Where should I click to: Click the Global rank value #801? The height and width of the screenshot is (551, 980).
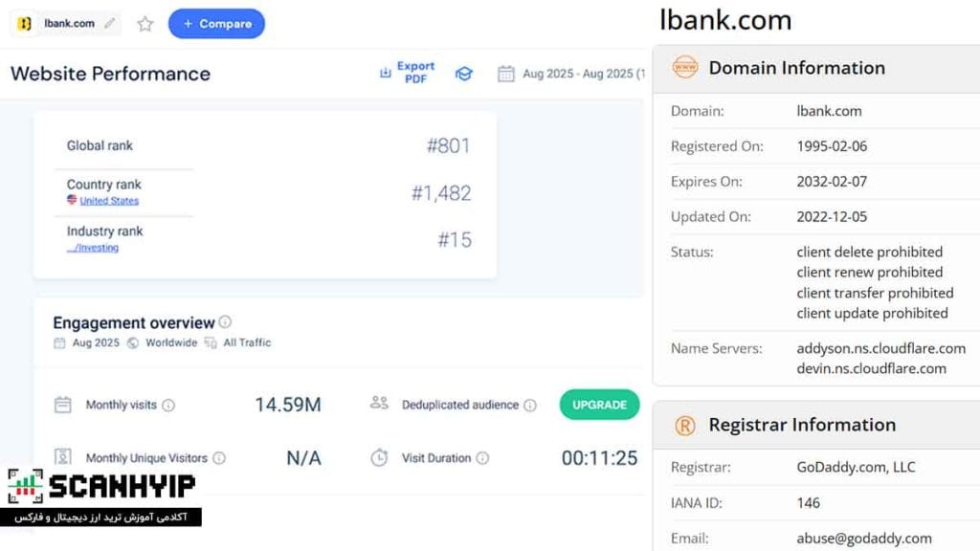point(448,145)
